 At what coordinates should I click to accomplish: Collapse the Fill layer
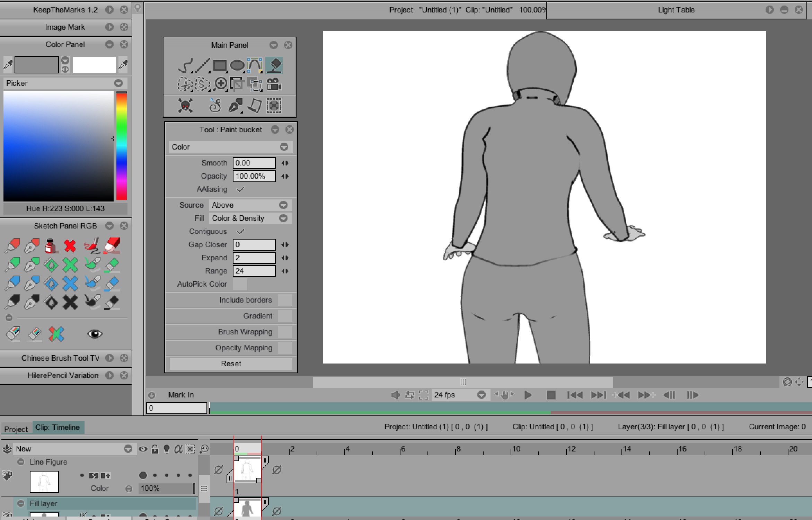pyautogui.click(x=21, y=503)
